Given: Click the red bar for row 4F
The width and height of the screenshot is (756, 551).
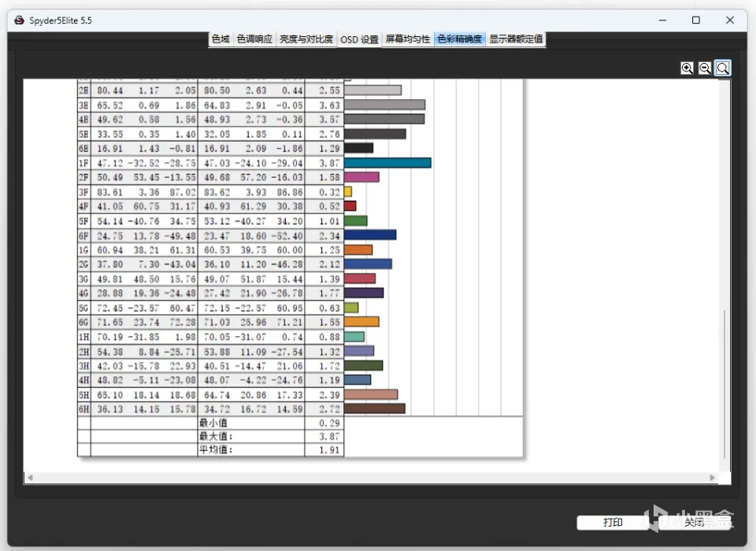Looking at the screenshot, I should 350,206.
